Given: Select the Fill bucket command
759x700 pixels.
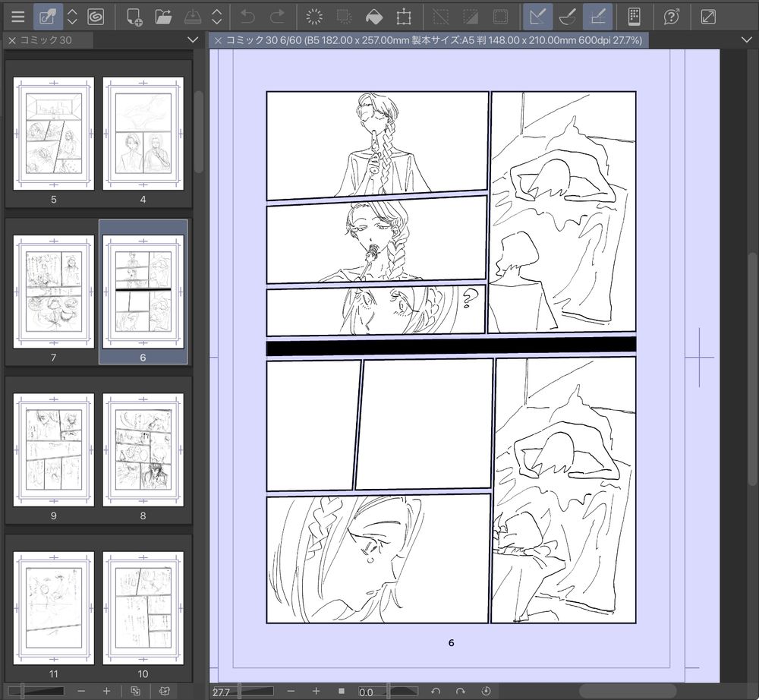Looking at the screenshot, I should [374, 17].
